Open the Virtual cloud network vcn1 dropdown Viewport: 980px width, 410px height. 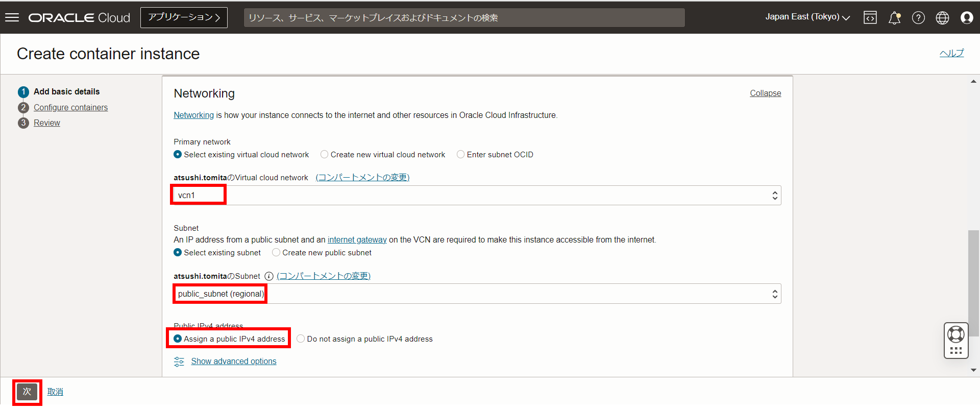click(477, 196)
